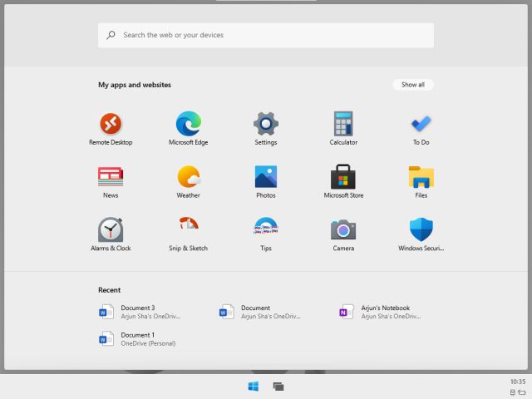Launch the Photos app
Viewport: 532px width, 399px height.
pyautogui.click(x=266, y=182)
